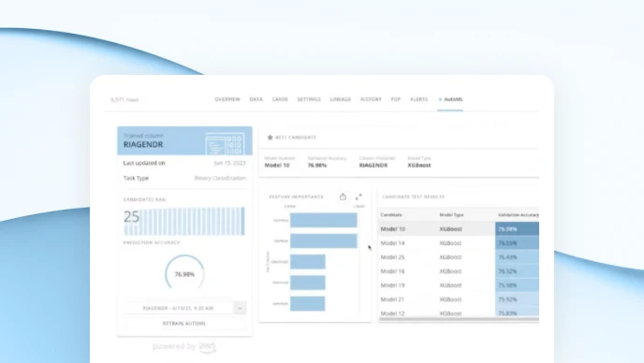
Task: Click the 76.55% accuracy cell
Action: [517, 243]
